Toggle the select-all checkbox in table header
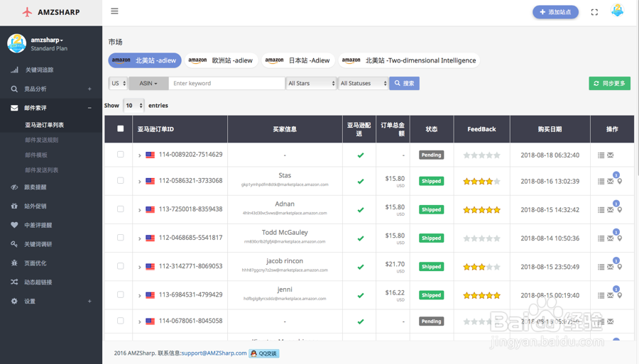The image size is (639, 364). 120,128
